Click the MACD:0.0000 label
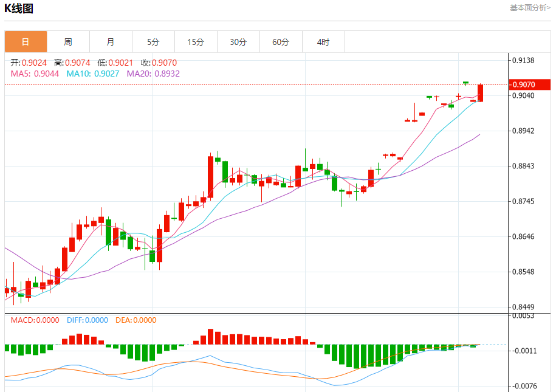Image resolution: width=556 pixels, height=392 pixels. (x=35, y=320)
